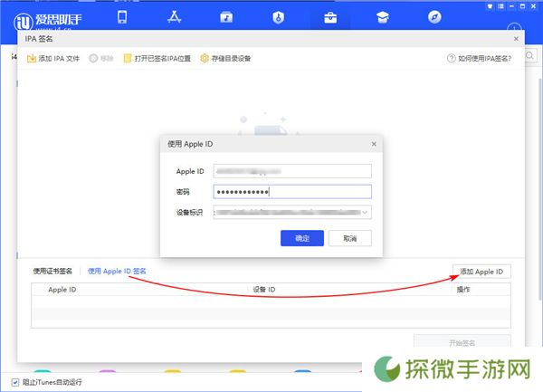The width and height of the screenshot is (543, 392).
Task: Click 打开已签名IPA位置 toolbar button
Action: click(x=157, y=59)
